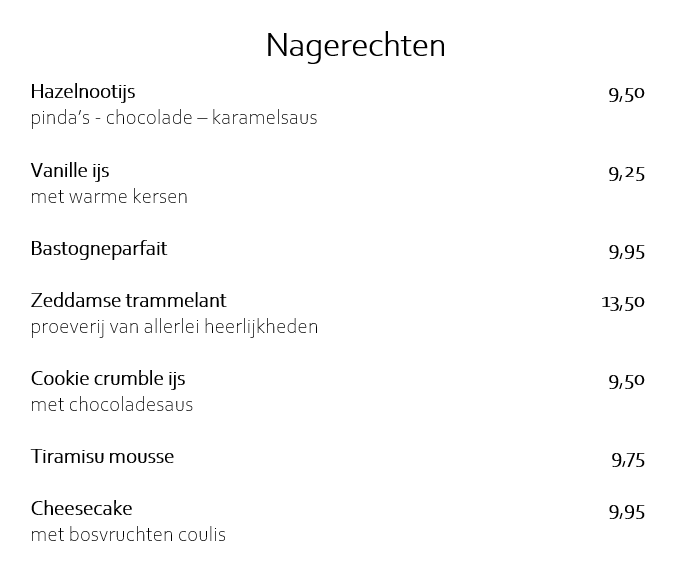Select the Zeddamse trammelant item
This screenshot has width=691, height=583.
coord(129,300)
